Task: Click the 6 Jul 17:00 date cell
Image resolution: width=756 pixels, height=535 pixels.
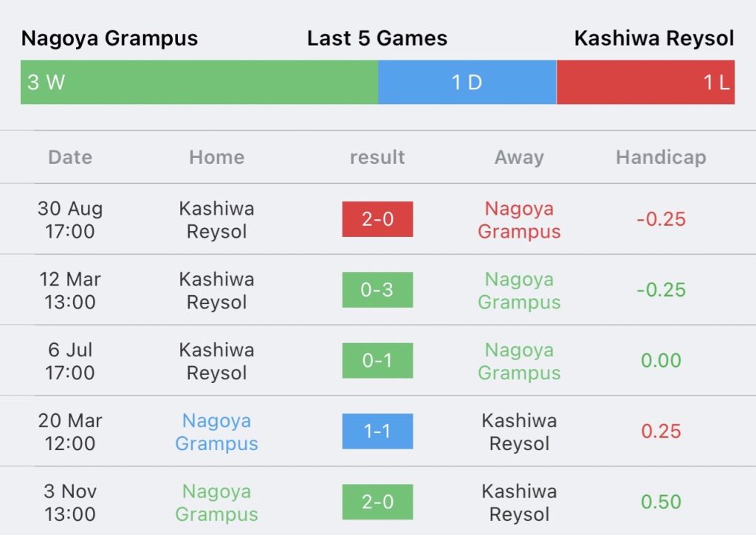Action: coord(70,361)
